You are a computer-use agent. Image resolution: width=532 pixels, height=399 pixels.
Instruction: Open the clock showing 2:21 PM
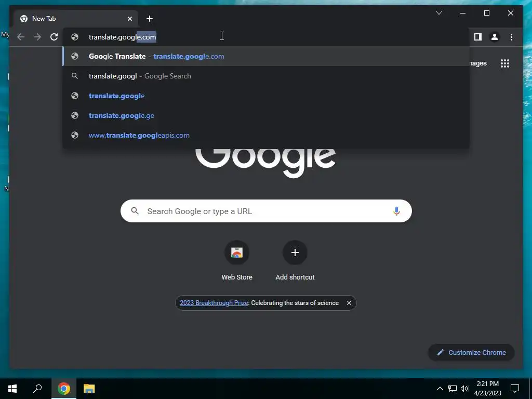coord(487,389)
